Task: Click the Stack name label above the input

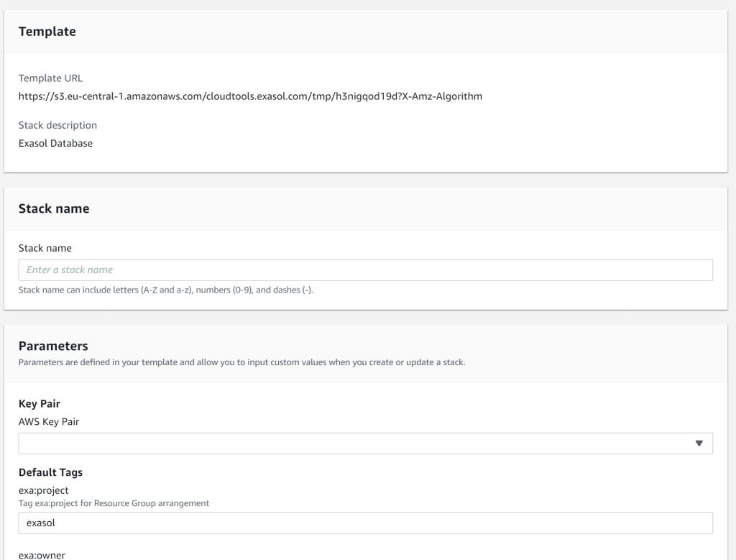Action: pyautogui.click(x=45, y=248)
